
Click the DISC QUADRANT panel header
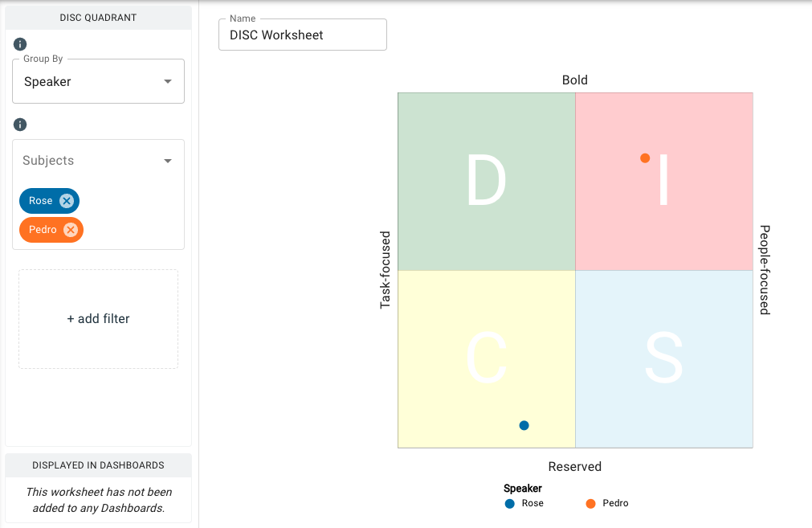click(98, 17)
